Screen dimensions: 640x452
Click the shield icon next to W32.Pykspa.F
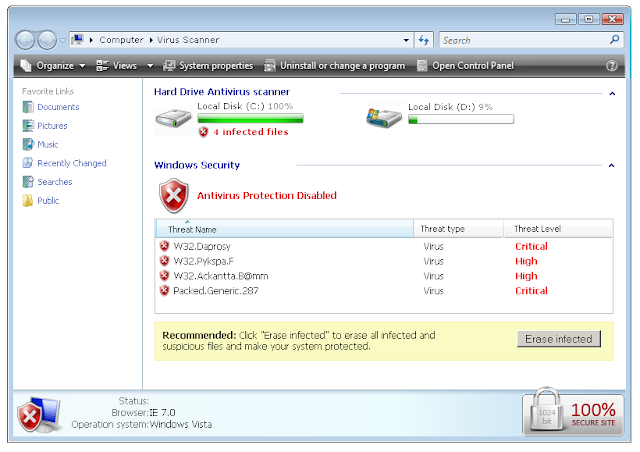164,261
